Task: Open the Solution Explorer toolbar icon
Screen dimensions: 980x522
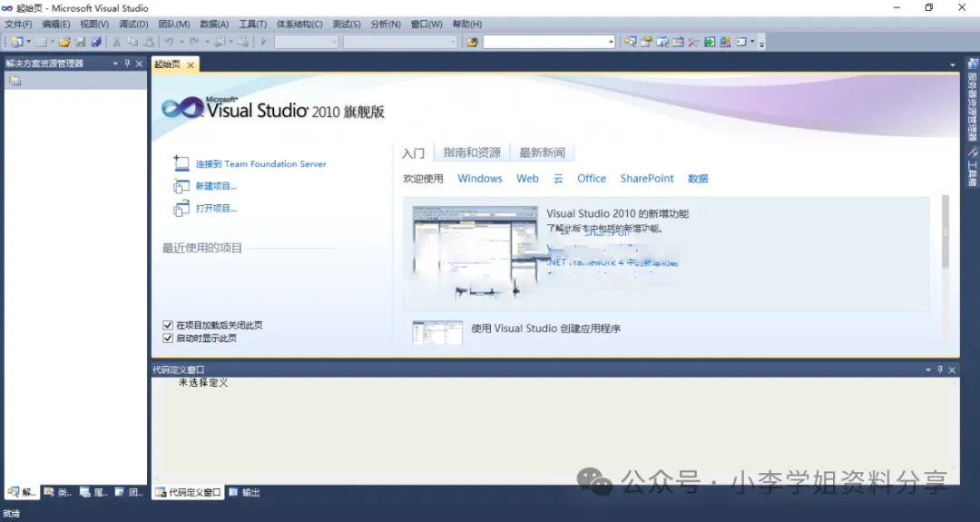Action: tap(631, 42)
